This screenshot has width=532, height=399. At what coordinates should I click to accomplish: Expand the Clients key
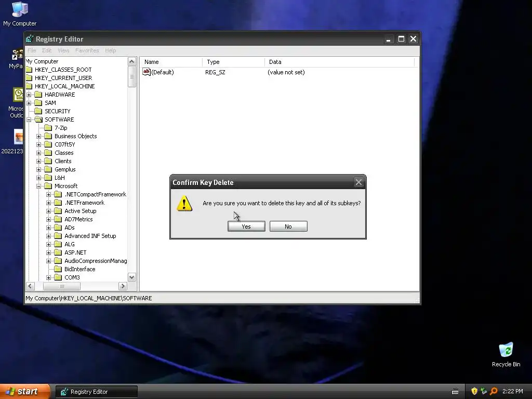pyautogui.click(x=38, y=161)
